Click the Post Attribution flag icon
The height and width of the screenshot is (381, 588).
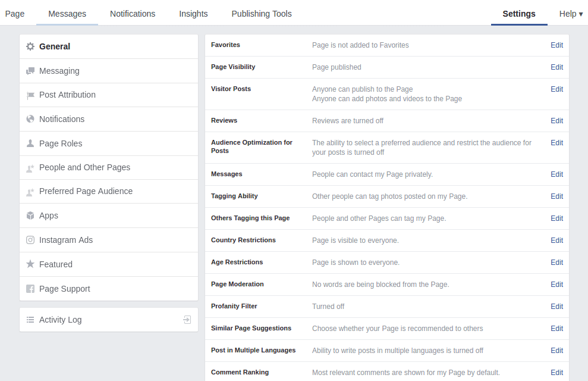30,95
